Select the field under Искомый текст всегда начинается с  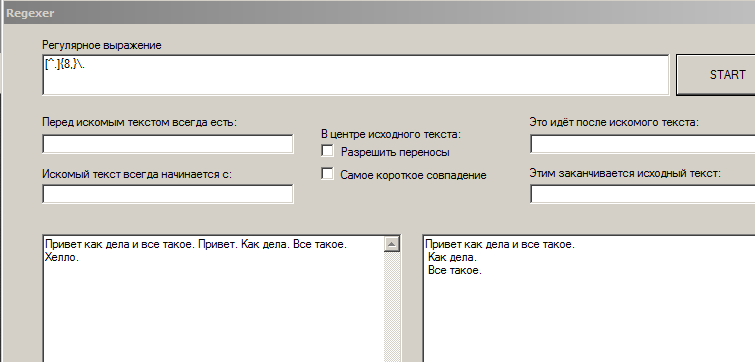point(168,194)
